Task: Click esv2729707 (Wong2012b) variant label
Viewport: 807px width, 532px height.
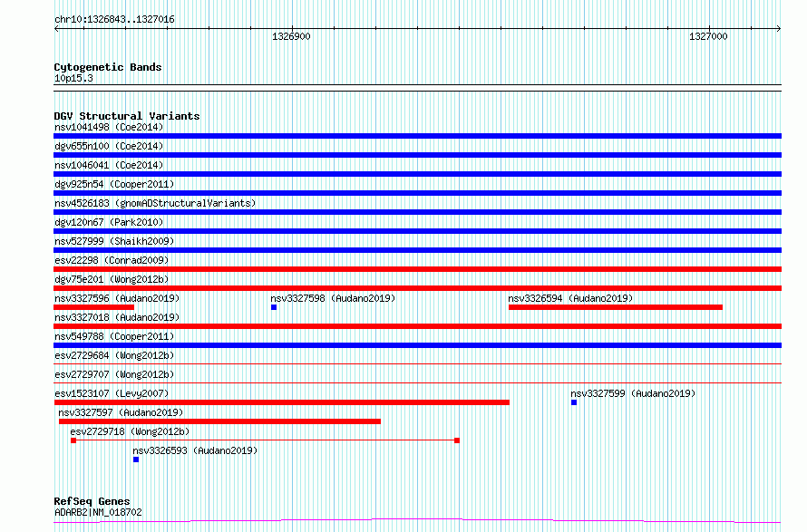Action: click(x=114, y=374)
